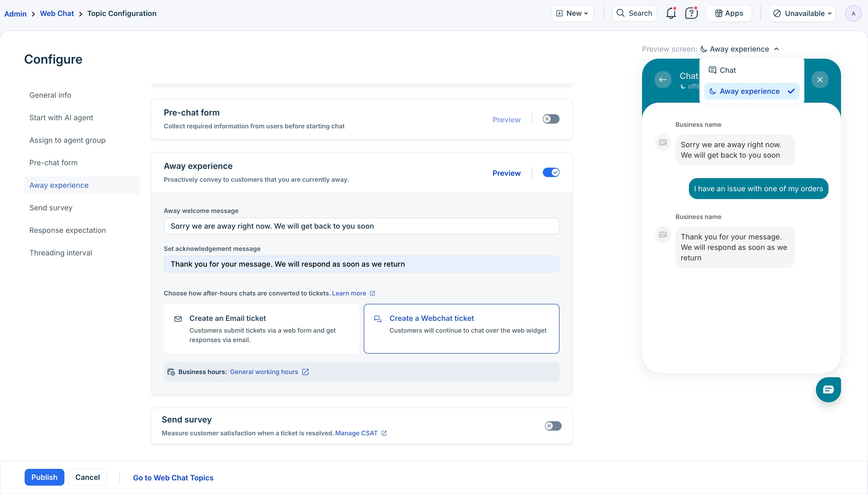Open external link icon beside General working hours
This screenshot has width=868, height=494.
306,372
